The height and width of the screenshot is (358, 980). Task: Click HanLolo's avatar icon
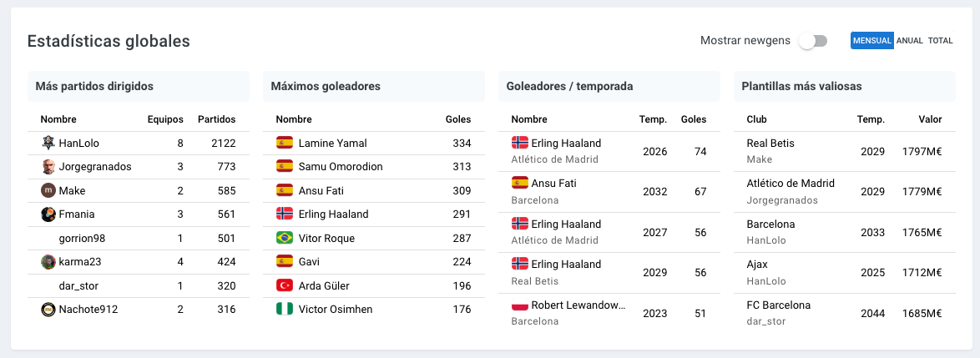click(x=48, y=143)
